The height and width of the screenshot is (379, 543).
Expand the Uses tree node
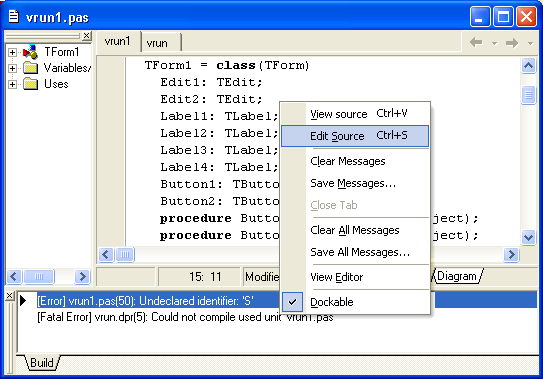point(12,84)
